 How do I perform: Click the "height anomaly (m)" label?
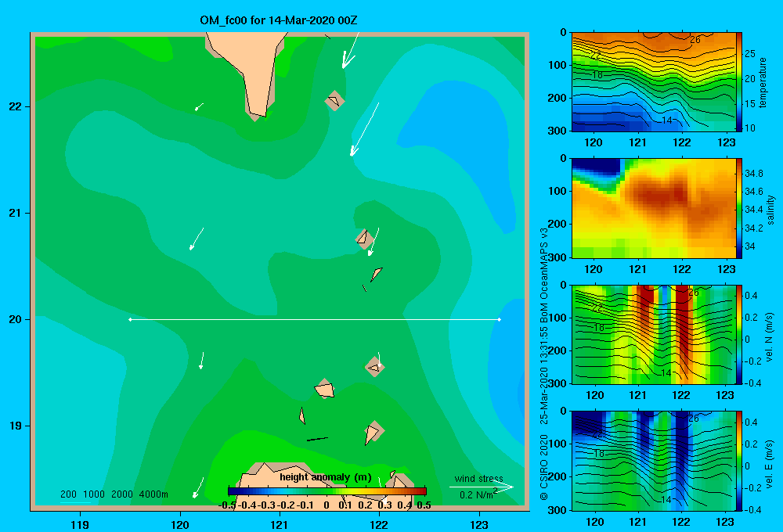pos(326,477)
